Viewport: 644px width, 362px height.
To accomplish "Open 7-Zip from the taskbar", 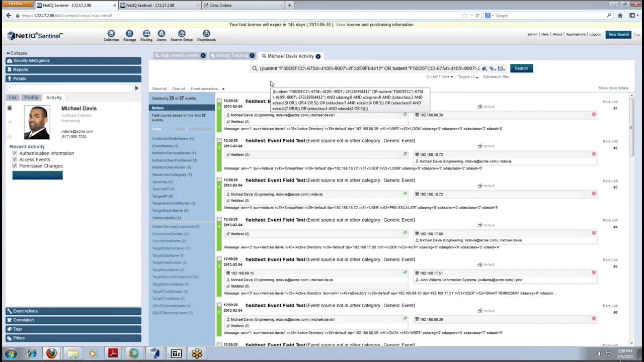I will (x=176, y=353).
